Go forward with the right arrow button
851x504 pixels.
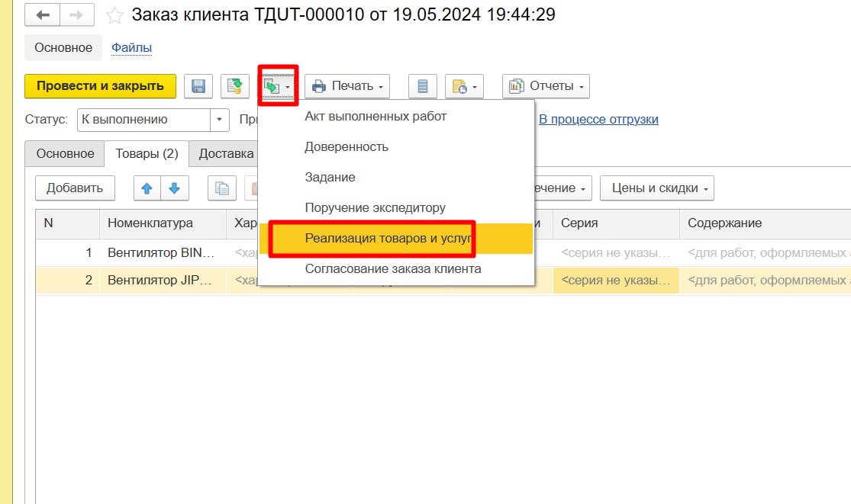(x=76, y=14)
